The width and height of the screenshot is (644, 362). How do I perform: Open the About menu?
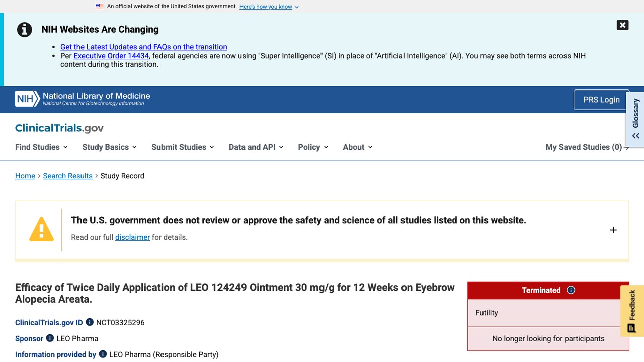point(358,147)
